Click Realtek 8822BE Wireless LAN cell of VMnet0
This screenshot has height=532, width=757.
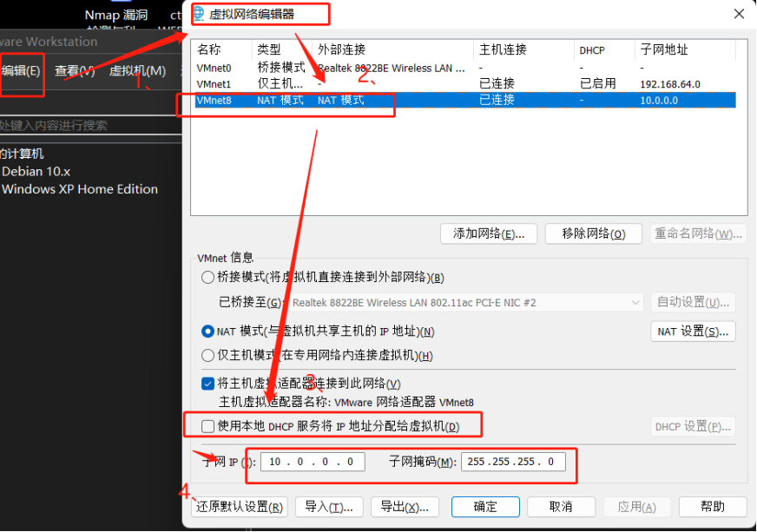392,69
